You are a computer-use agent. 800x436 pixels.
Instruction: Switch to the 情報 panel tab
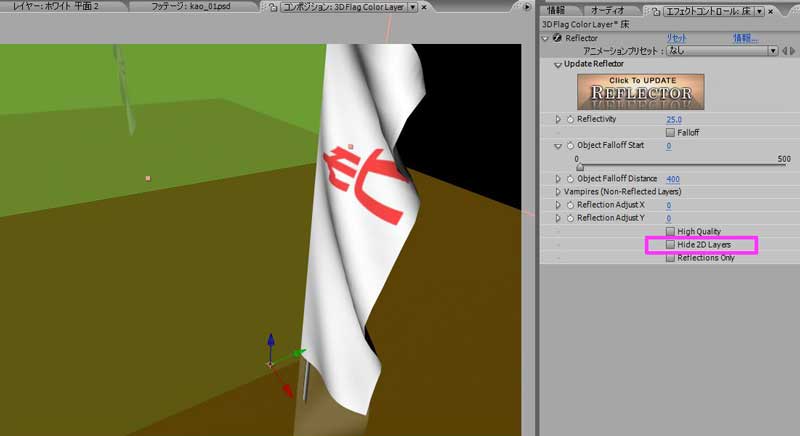click(556, 10)
